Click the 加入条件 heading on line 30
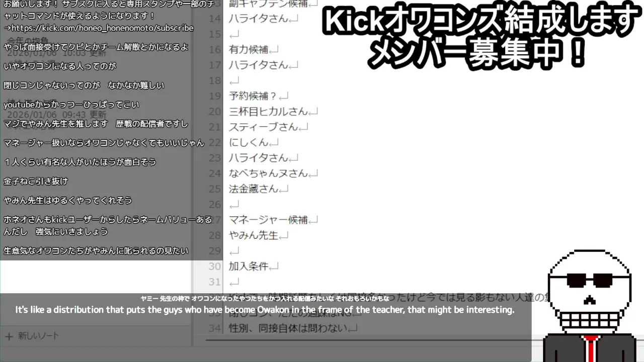The width and height of the screenshot is (644, 362). 249,266
